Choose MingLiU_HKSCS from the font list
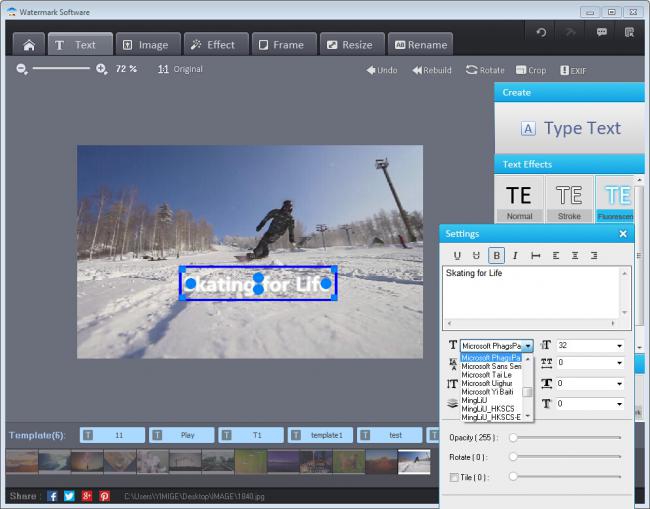Screen dimensions: 650x509 point(491,409)
